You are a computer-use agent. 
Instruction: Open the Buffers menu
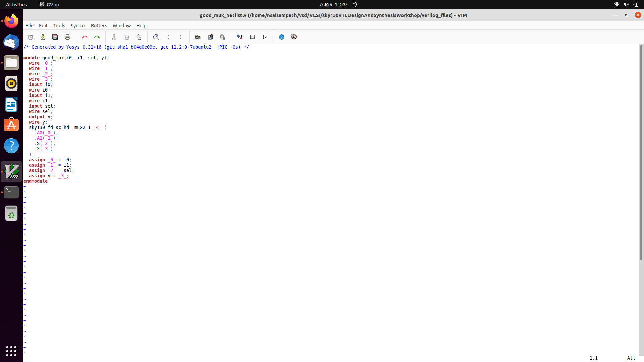[99, 26]
